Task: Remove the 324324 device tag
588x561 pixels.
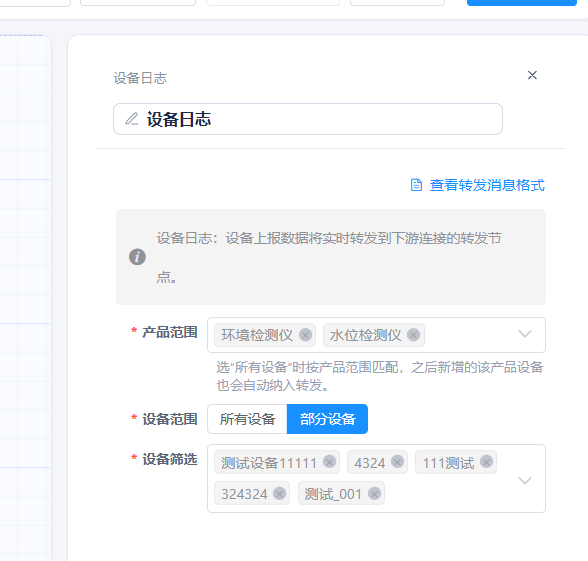Action: point(279,493)
